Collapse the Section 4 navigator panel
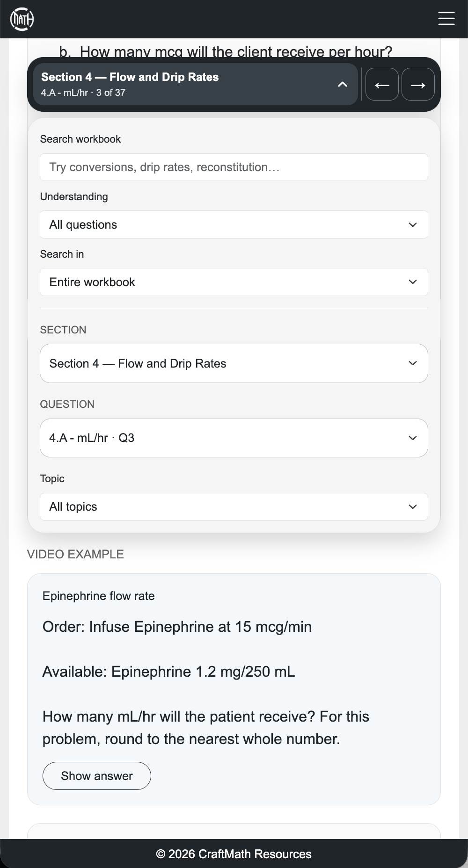The height and width of the screenshot is (868, 468). pos(196,84)
